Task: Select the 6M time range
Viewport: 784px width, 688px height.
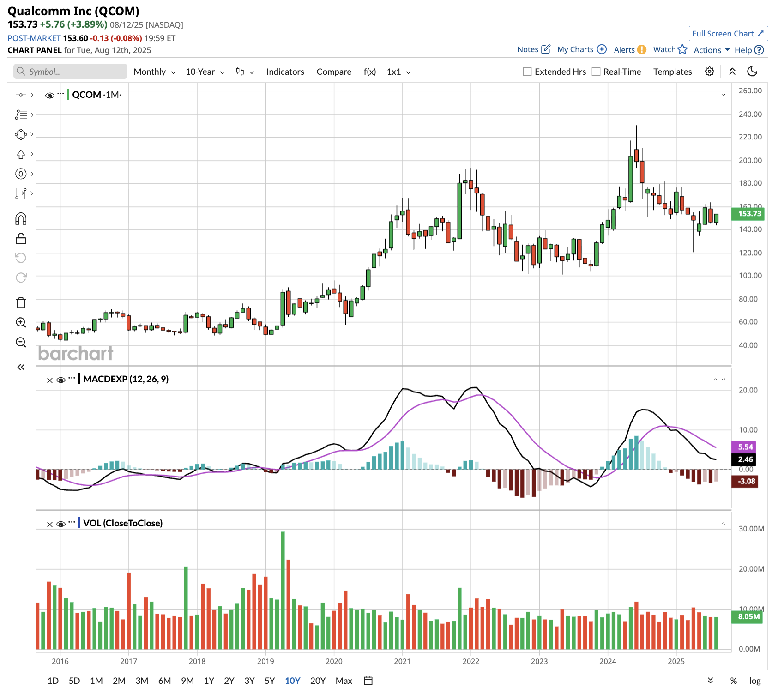Action: 165,681
